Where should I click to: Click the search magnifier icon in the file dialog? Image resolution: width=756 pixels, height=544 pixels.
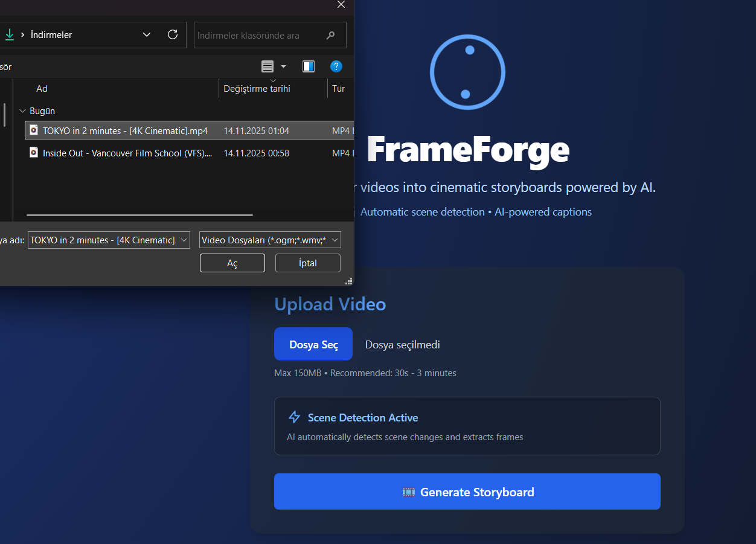tap(330, 35)
